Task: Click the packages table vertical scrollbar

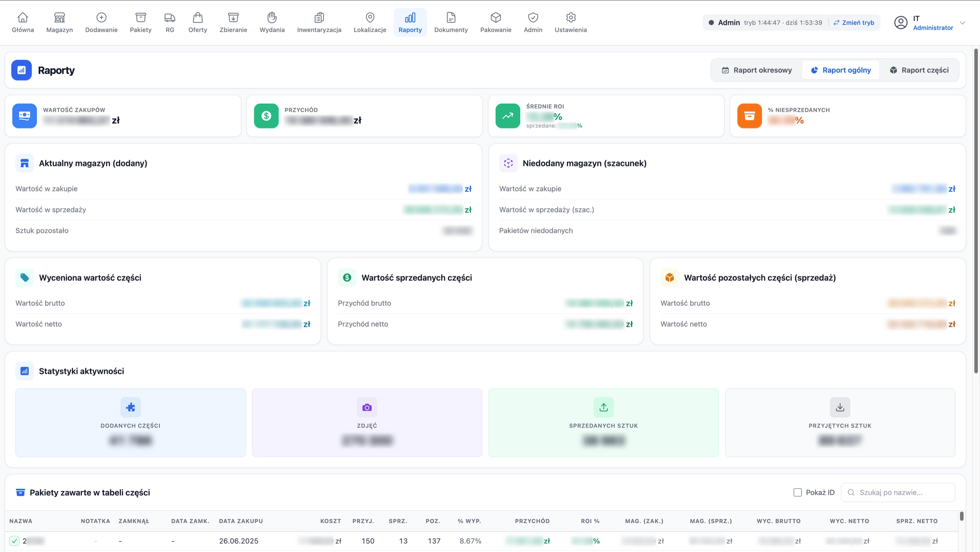Action: 961,516
